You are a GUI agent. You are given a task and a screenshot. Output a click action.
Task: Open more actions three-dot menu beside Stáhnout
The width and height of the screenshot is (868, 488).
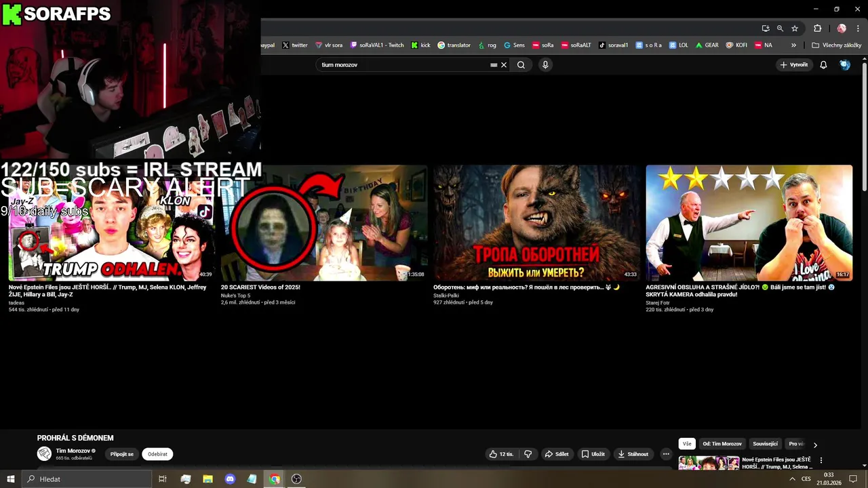click(x=666, y=454)
